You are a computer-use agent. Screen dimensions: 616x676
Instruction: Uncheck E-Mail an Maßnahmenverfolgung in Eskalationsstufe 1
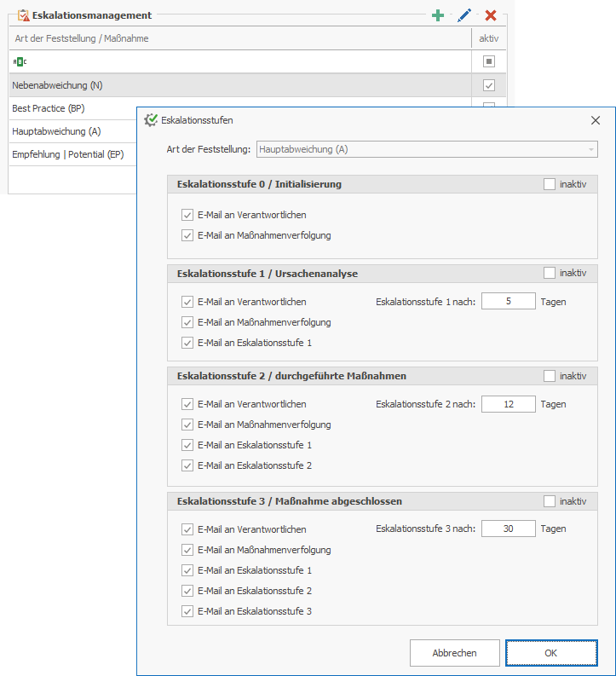click(x=187, y=322)
